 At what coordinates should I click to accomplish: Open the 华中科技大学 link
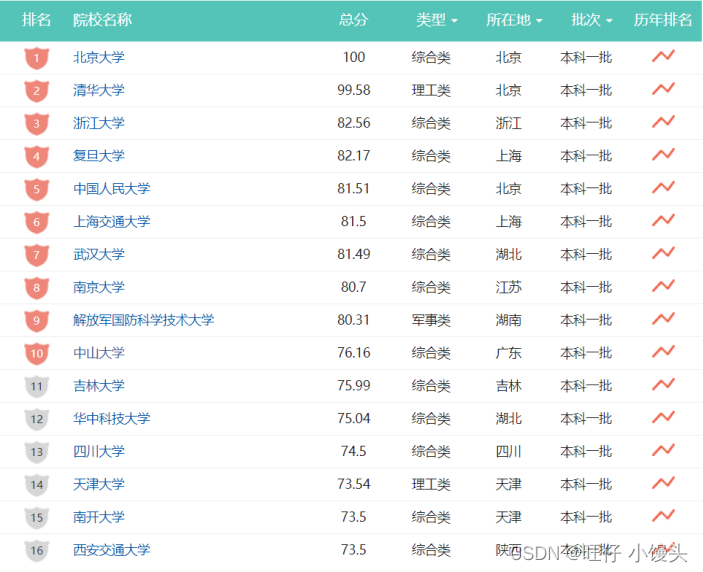(x=112, y=418)
